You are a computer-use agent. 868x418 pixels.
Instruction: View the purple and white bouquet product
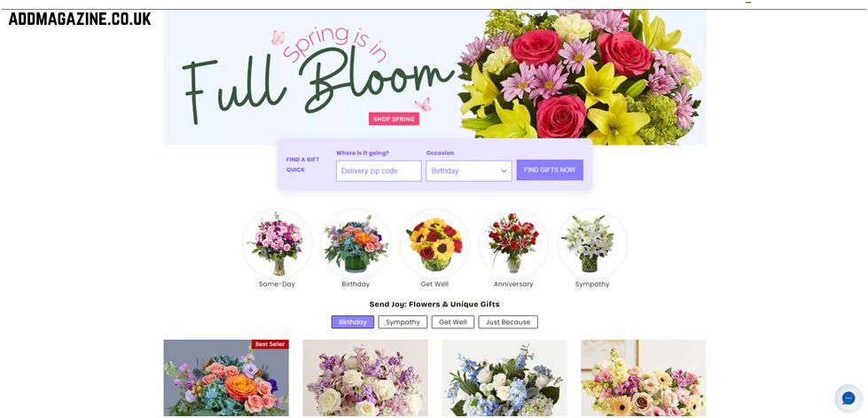[x=365, y=378]
